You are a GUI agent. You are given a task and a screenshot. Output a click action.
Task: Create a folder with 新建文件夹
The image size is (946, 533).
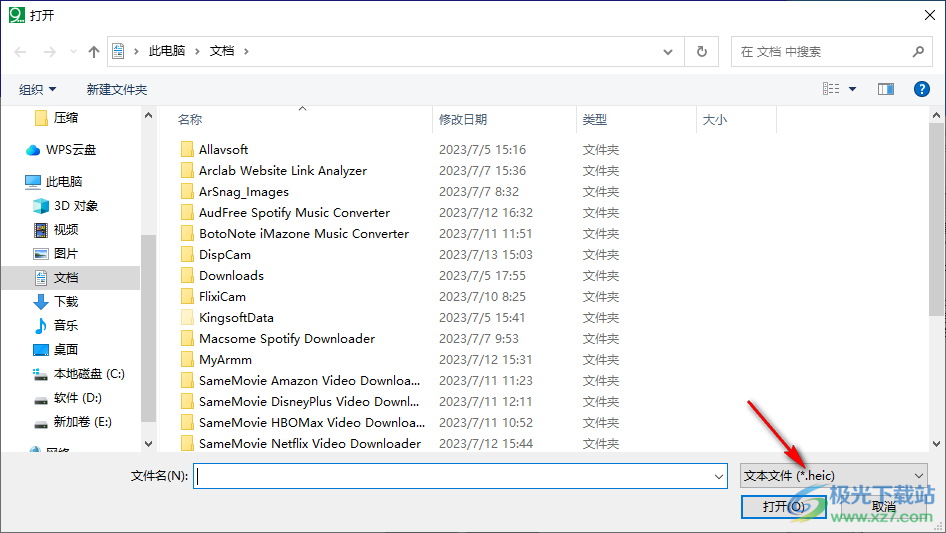[117, 89]
